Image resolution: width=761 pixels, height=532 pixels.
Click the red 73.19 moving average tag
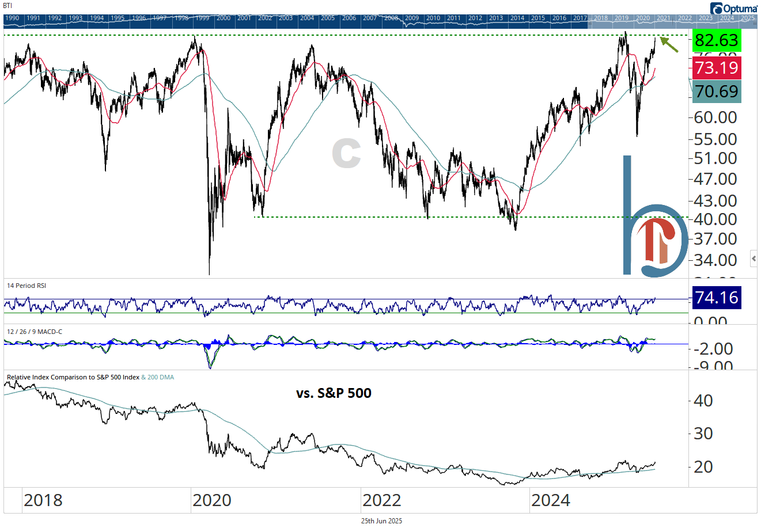[x=716, y=68]
